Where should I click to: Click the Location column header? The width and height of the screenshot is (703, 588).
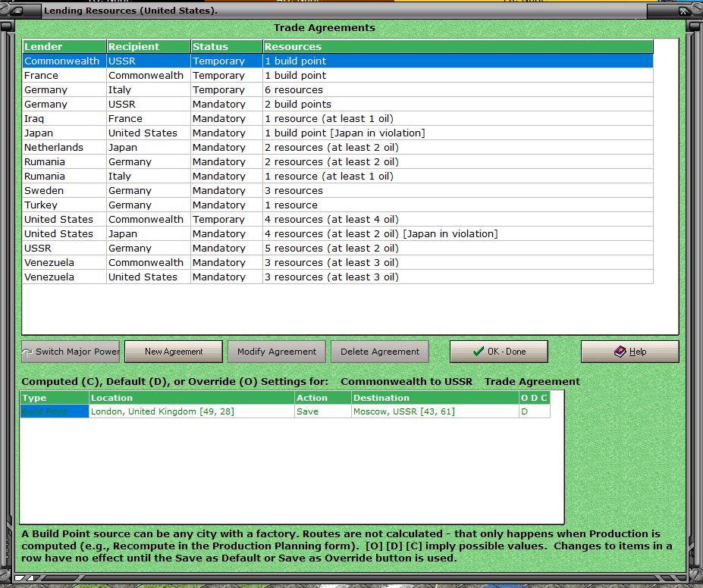coord(192,398)
